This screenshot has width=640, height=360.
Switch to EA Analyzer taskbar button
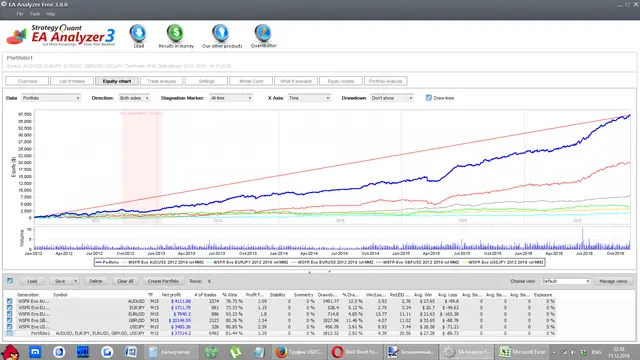(467, 352)
